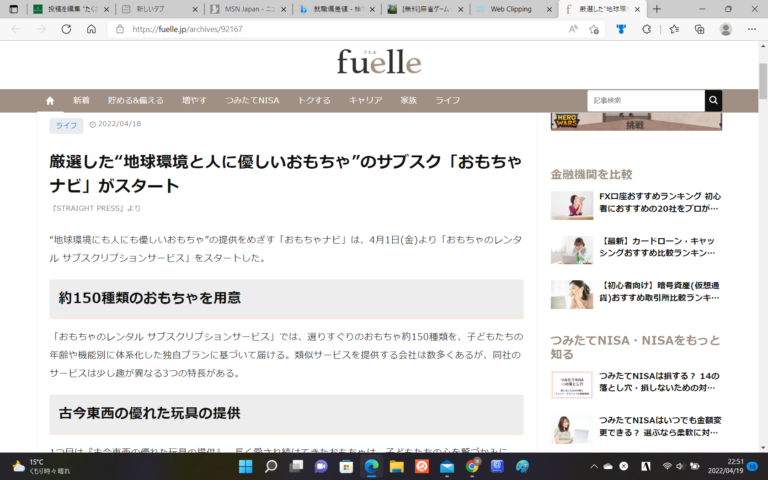Open weather widget showing 15°C
The height and width of the screenshot is (480, 768).
pyautogui.click(x=41, y=466)
